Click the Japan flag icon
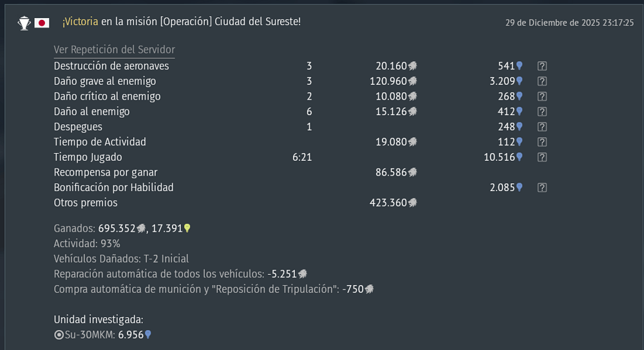The height and width of the screenshot is (350, 644). [42, 23]
